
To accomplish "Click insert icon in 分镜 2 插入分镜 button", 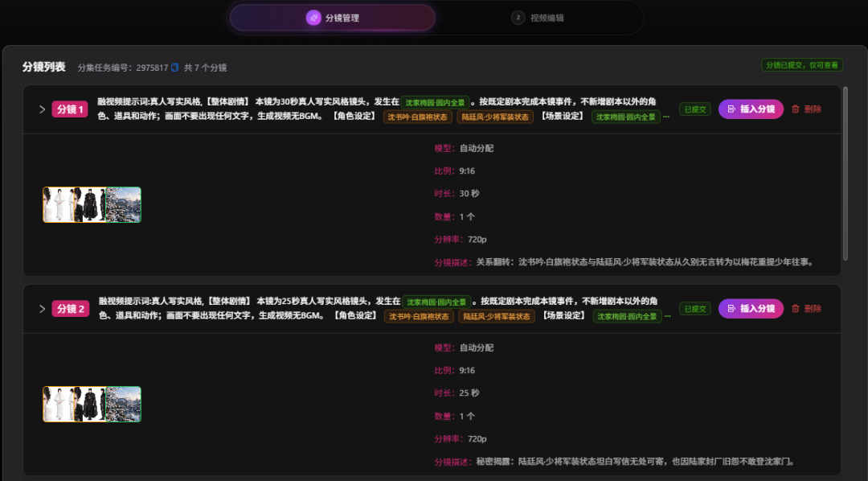I will (731, 309).
